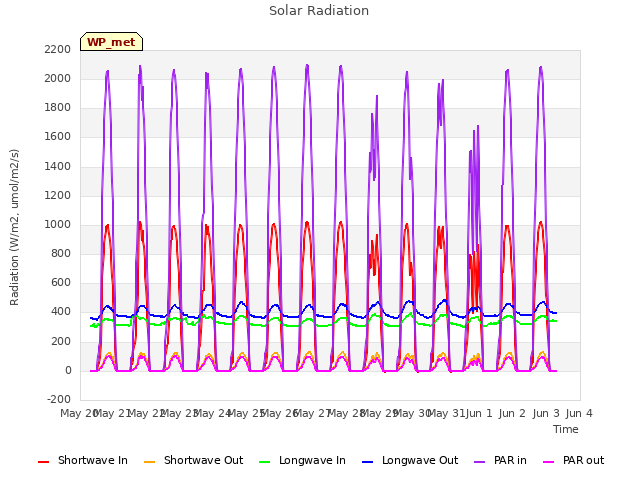Select the Longwave Out legend label
This screenshot has height=480, width=640.
[420, 460]
